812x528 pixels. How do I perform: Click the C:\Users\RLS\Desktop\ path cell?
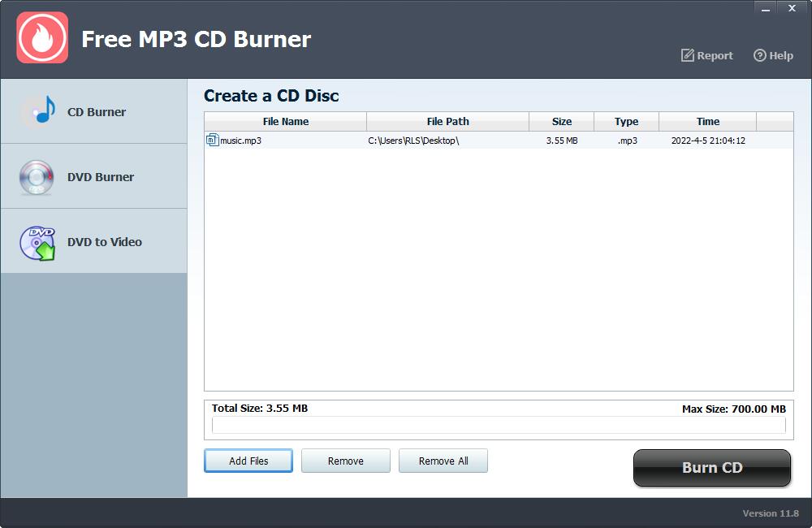pos(413,141)
